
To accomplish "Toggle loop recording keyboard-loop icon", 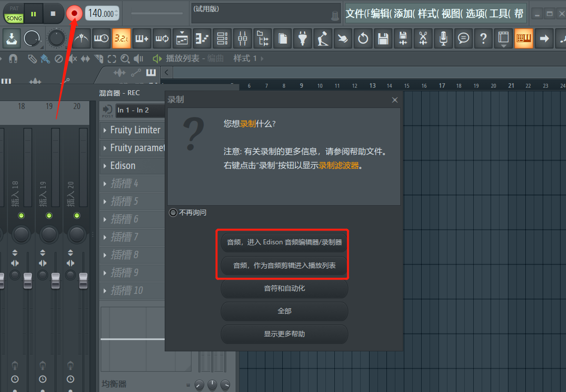I will tap(162, 38).
